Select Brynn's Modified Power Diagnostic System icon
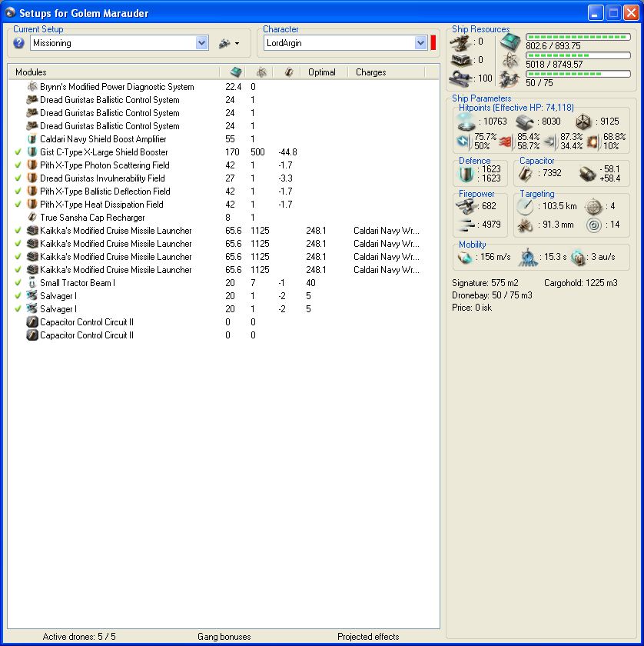Image resolution: width=644 pixels, height=646 pixels. tap(32, 86)
